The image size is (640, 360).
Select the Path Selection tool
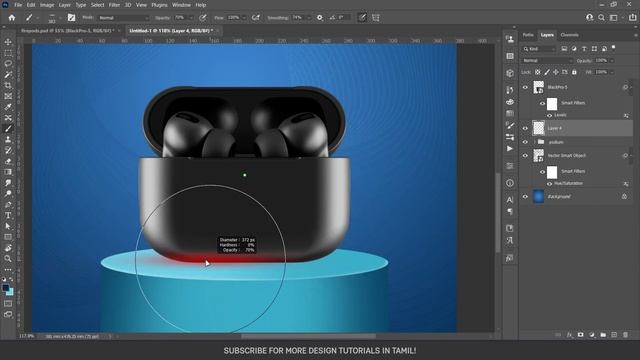8,226
